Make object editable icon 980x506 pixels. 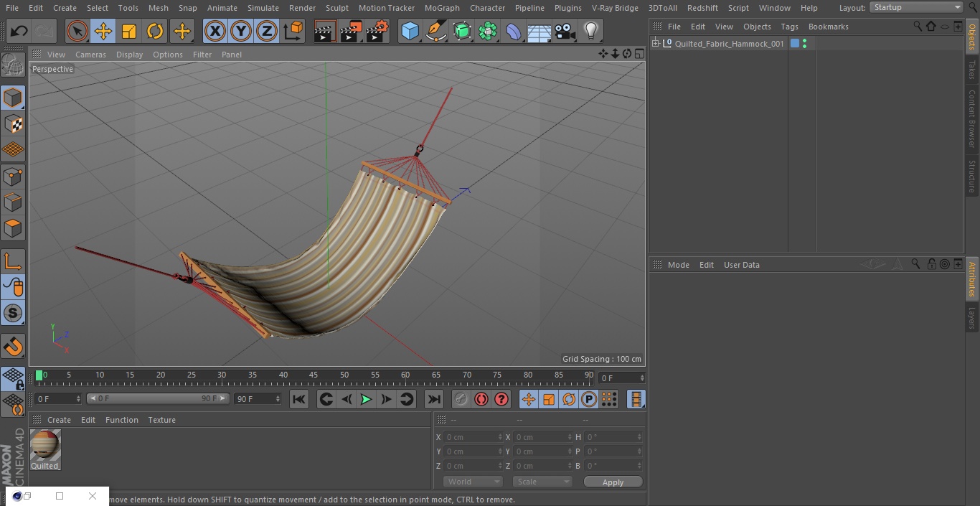(x=14, y=65)
